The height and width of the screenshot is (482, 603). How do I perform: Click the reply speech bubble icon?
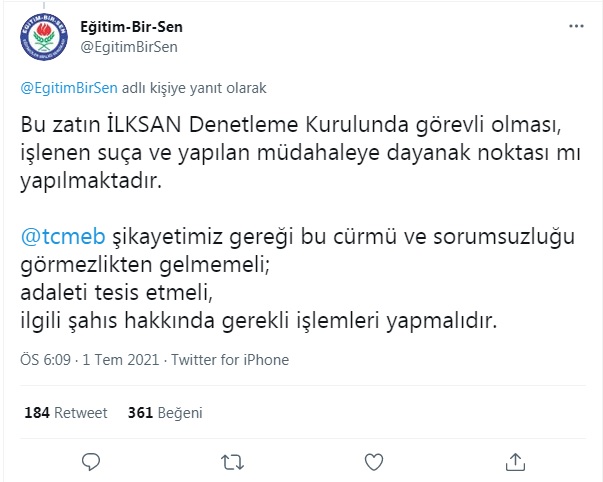coord(91,461)
